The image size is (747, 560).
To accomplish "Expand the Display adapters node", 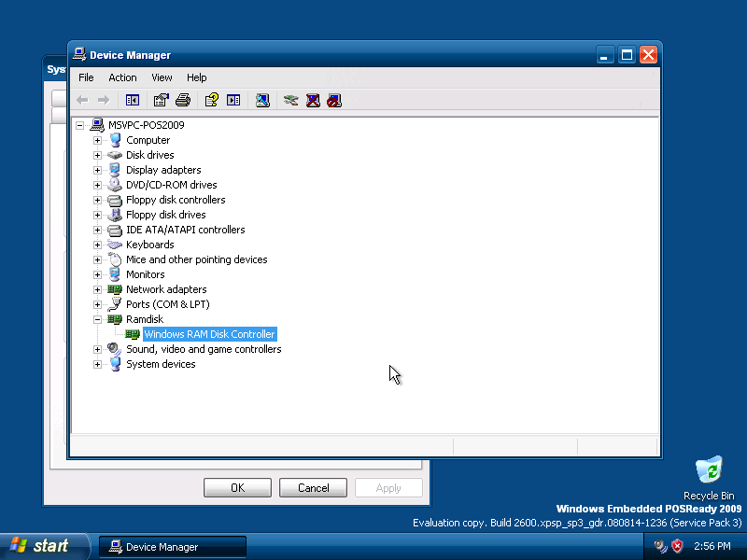I will [97, 170].
